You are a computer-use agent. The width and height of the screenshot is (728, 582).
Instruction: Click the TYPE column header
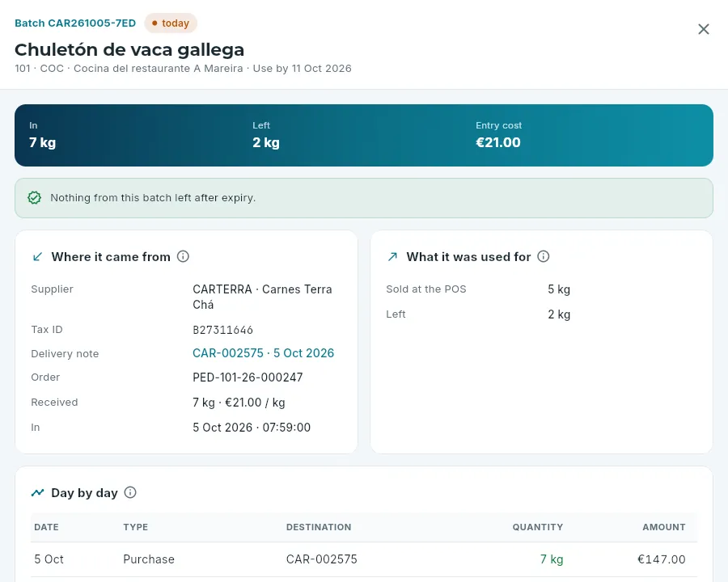pos(136,527)
